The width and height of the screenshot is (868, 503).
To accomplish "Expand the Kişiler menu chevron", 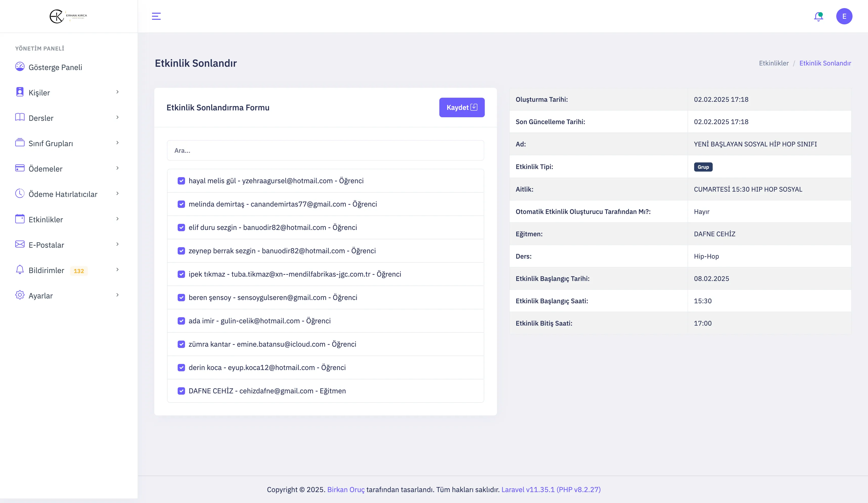I will click(118, 92).
